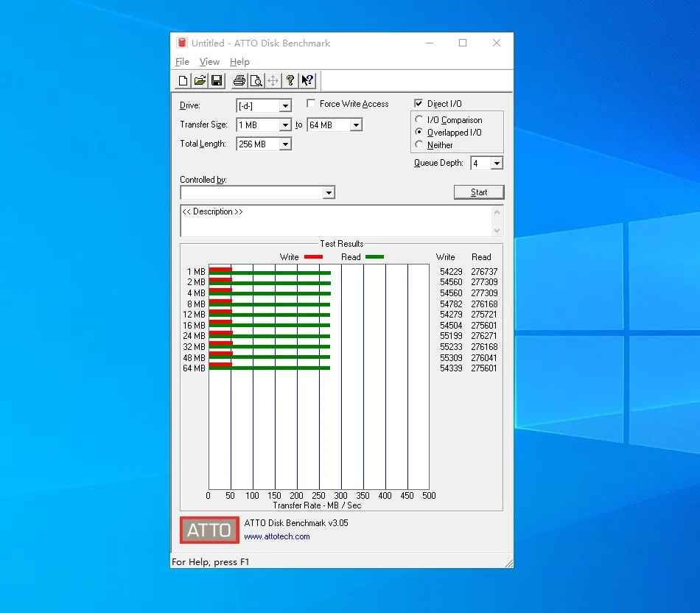
Task: Click the Transfer Rate - MB / Sec axis label
Action: [x=317, y=505]
